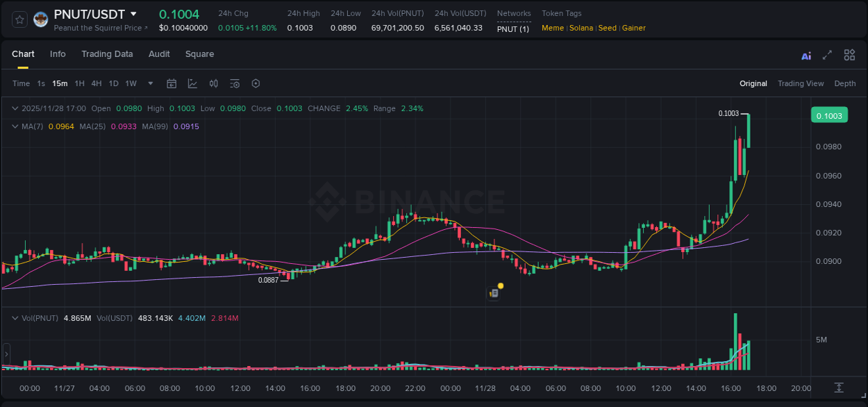The height and width of the screenshot is (407, 868).
Task: Open the PNUT/USDT pair dropdown
Action: [133, 14]
